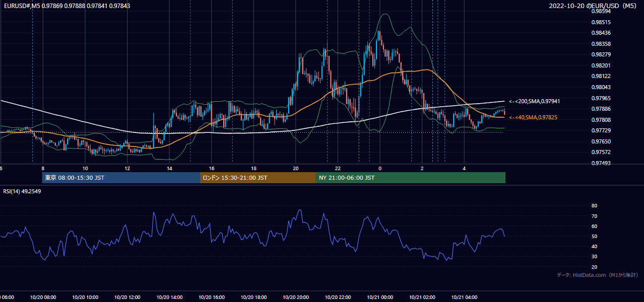Click the 0.97572 price axis label

pos(601,152)
